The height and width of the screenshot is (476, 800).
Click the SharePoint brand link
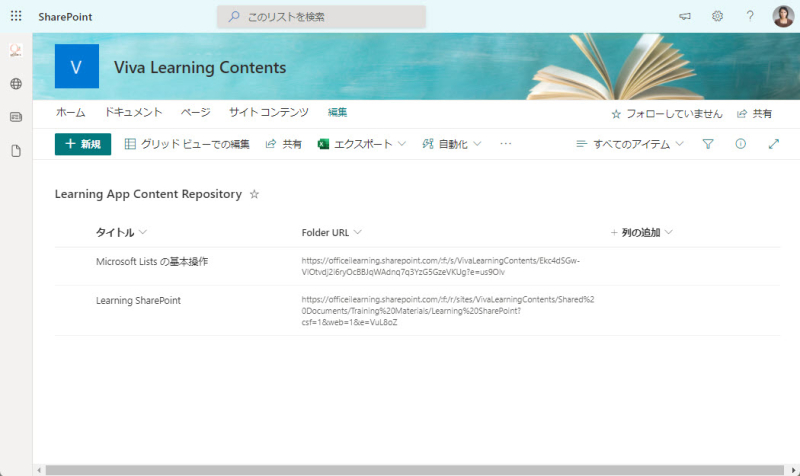pyautogui.click(x=65, y=17)
